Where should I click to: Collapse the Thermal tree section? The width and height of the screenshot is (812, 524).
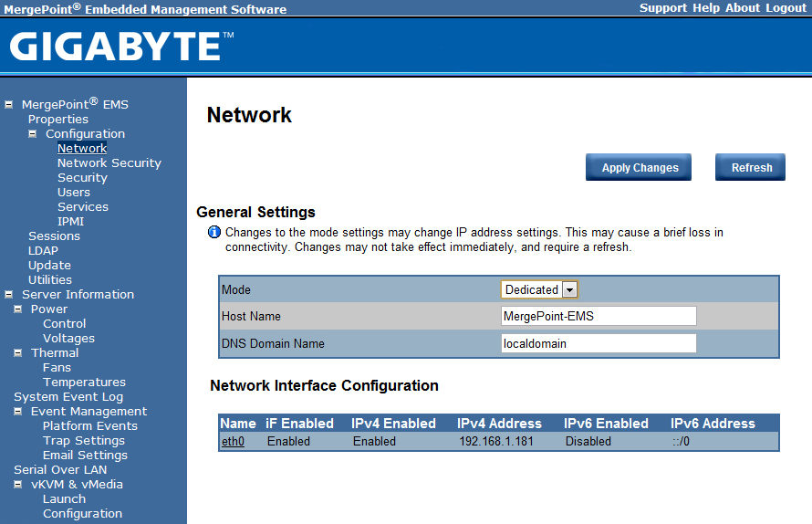click(18, 352)
